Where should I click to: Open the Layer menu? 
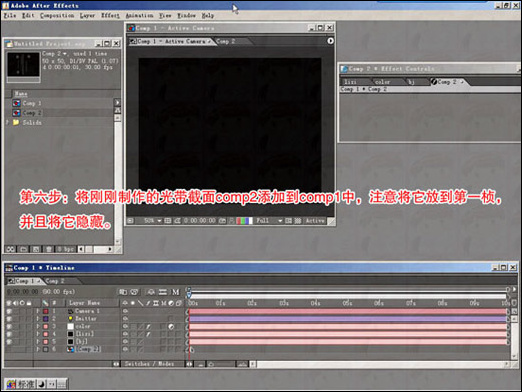click(87, 16)
